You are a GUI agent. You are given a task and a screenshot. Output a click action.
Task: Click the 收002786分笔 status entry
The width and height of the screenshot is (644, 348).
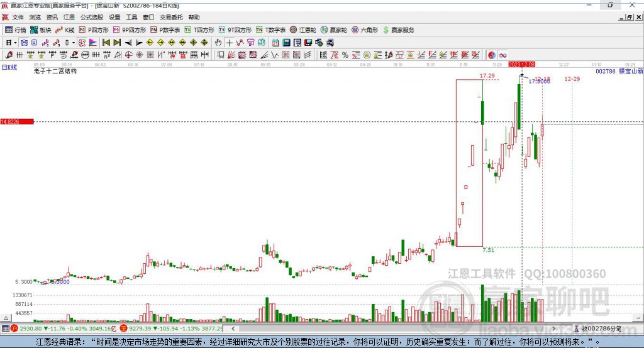point(598,329)
